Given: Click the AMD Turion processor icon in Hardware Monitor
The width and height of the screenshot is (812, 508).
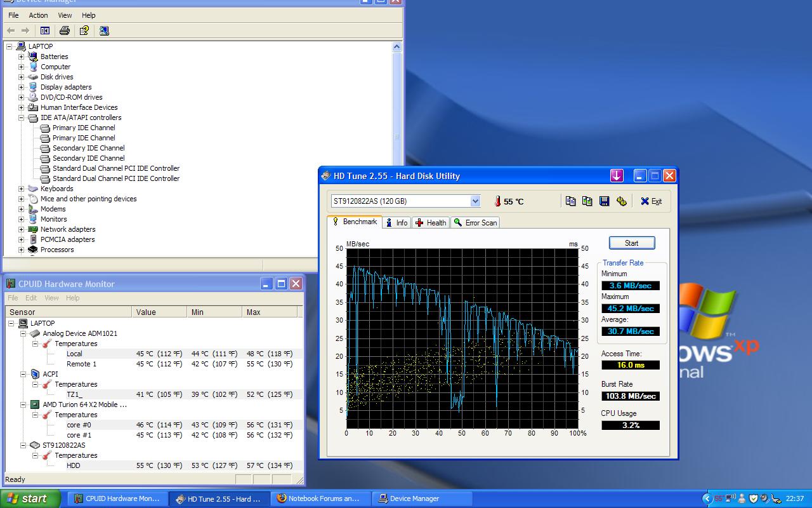Looking at the screenshot, I should [x=35, y=404].
